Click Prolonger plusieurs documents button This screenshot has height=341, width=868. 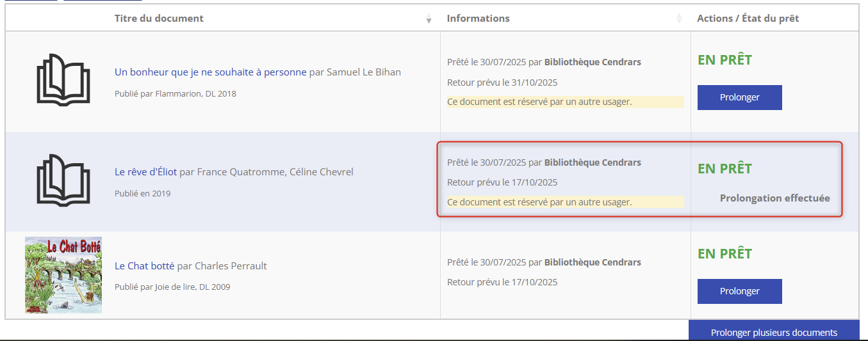click(774, 332)
